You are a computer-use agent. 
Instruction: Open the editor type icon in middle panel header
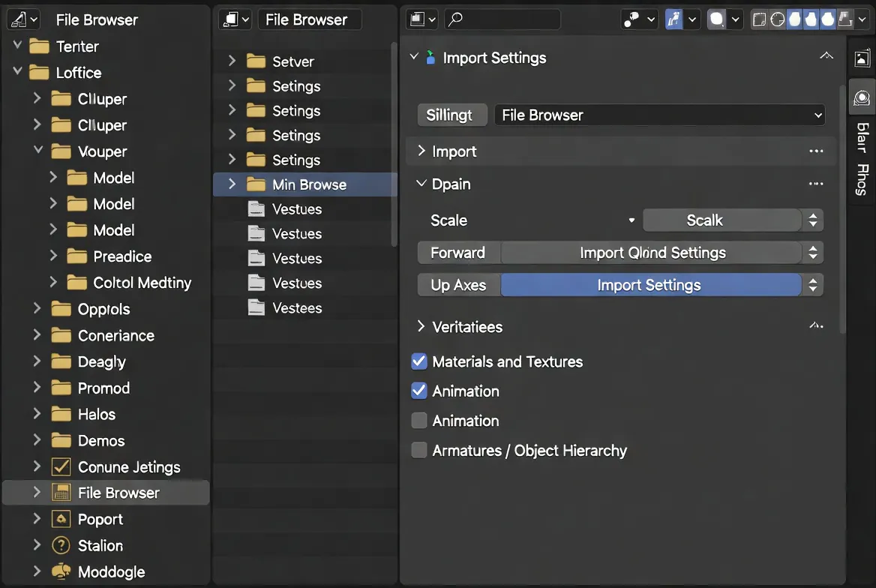click(235, 19)
